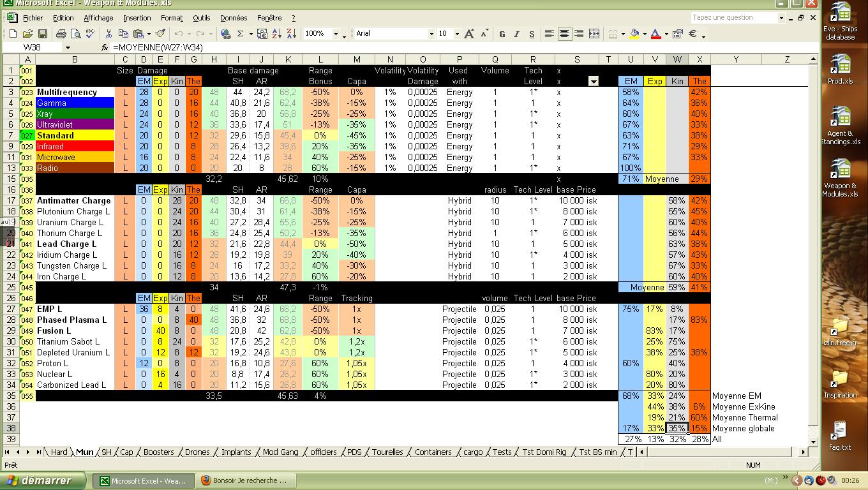Switch to the Tourelles sheet tab
Image resolution: width=868 pixels, height=490 pixels.
coord(387,452)
